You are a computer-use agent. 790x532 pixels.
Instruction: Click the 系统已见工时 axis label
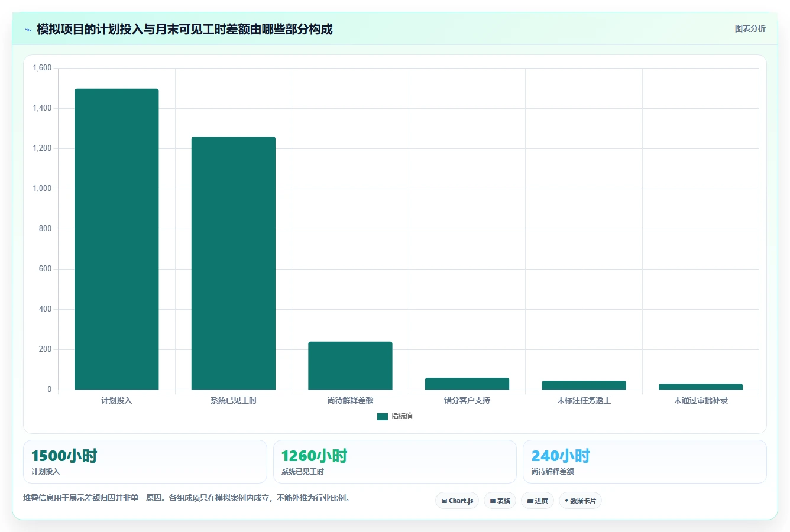coord(234,400)
